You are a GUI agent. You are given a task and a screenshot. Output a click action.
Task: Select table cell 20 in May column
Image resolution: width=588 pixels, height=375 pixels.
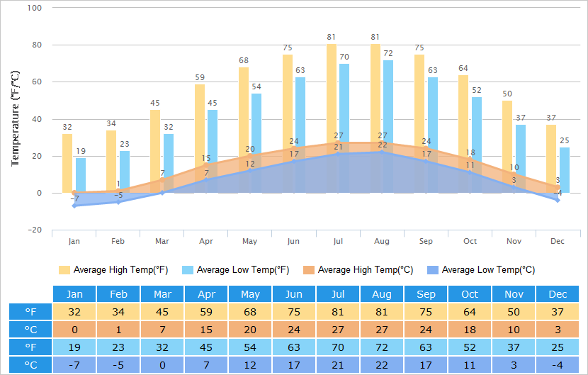250,329
